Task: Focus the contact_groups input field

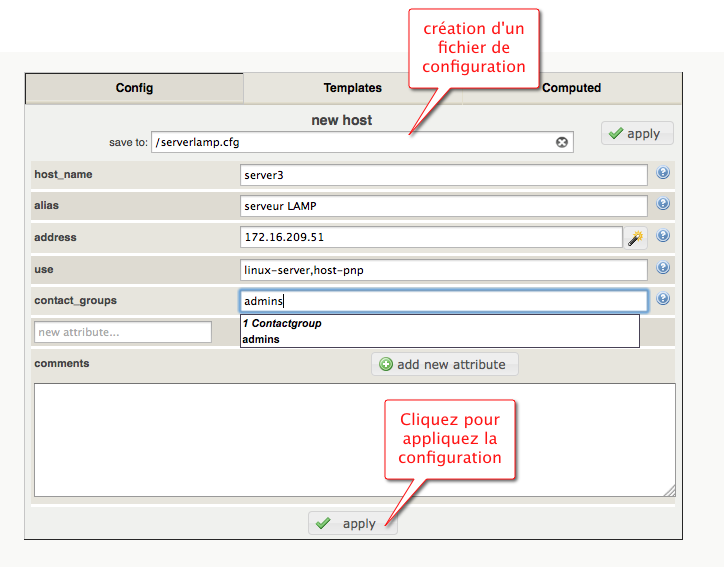Action: click(443, 301)
